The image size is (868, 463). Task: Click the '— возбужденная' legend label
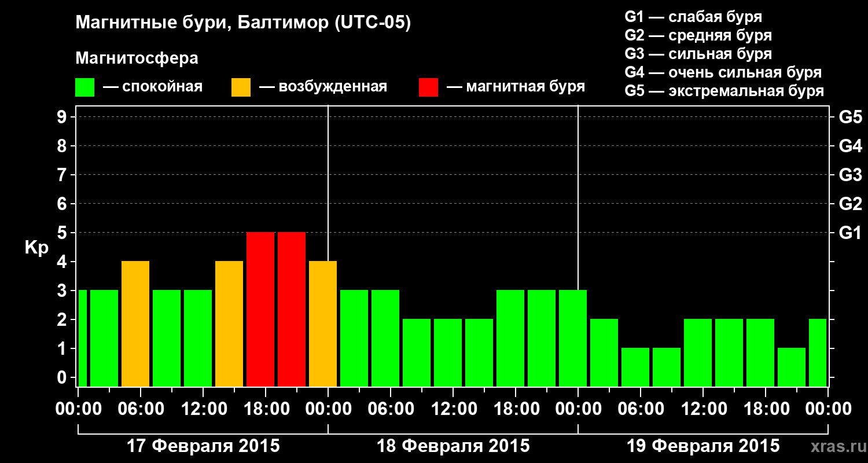click(323, 87)
